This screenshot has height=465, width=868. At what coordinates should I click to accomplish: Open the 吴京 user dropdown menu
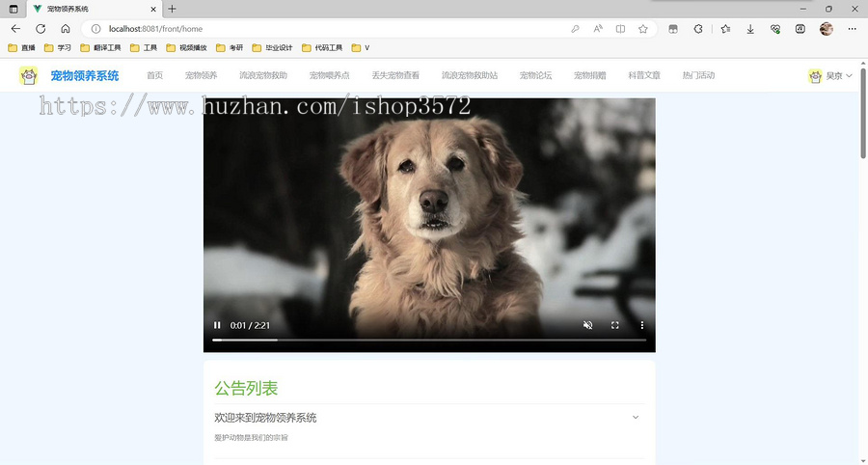(x=830, y=76)
